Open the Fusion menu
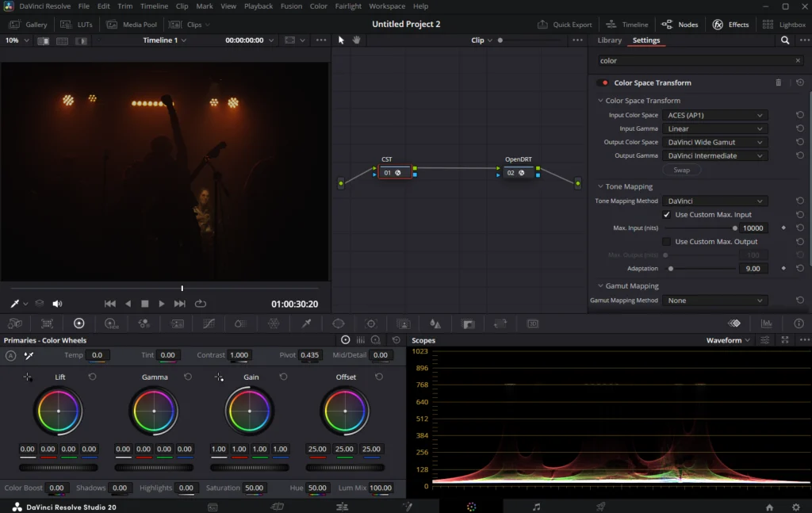812x513 pixels. (x=291, y=6)
